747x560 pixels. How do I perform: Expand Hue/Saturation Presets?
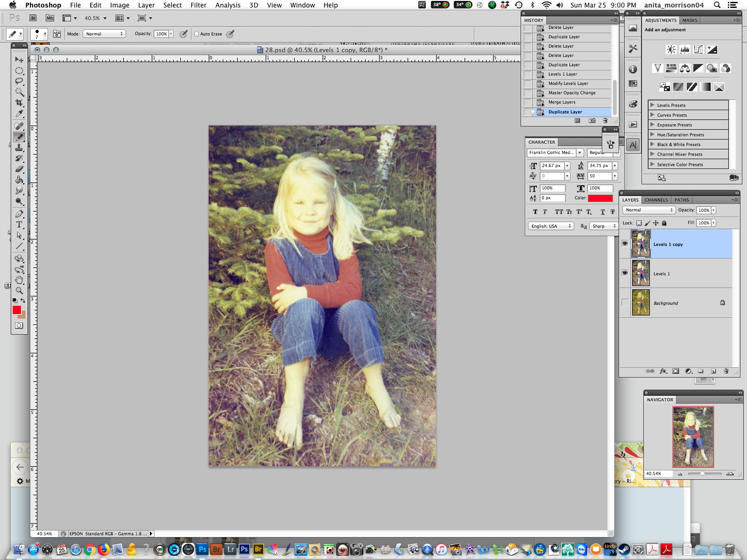tap(652, 134)
